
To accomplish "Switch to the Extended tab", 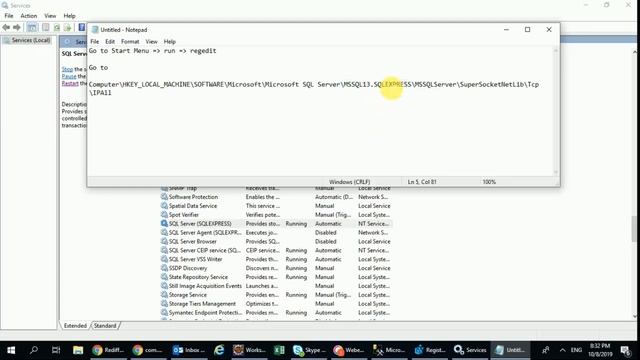I will point(75,326).
